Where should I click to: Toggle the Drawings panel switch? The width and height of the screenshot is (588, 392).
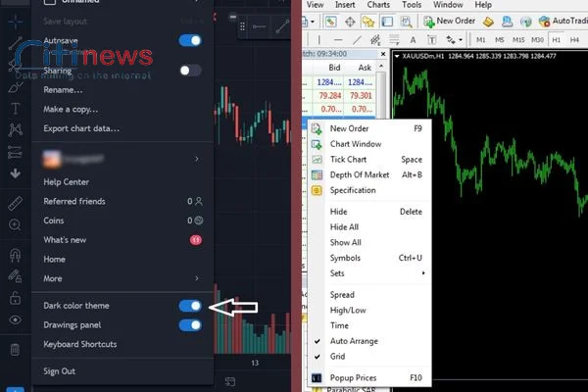[190, 324]
